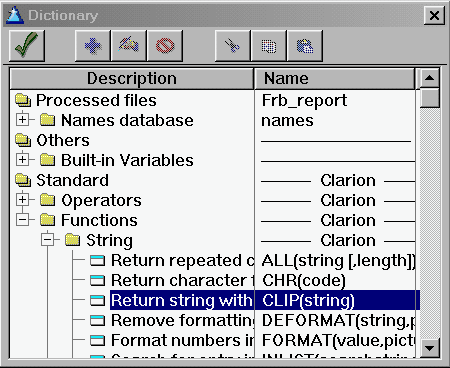Click the DEFORMAT(string, cell
Viewport: 450px width, 368px height.
[338, 320]
